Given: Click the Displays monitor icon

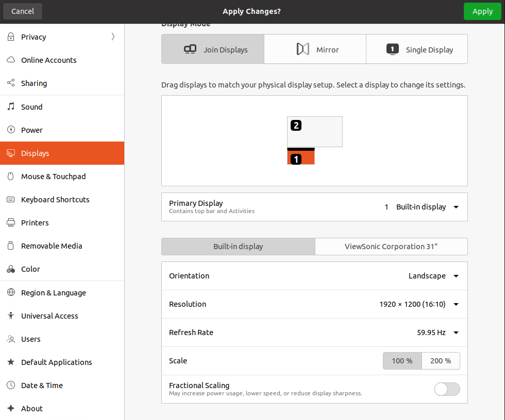Looking at the screenshot, I should (x=11, y=153).
